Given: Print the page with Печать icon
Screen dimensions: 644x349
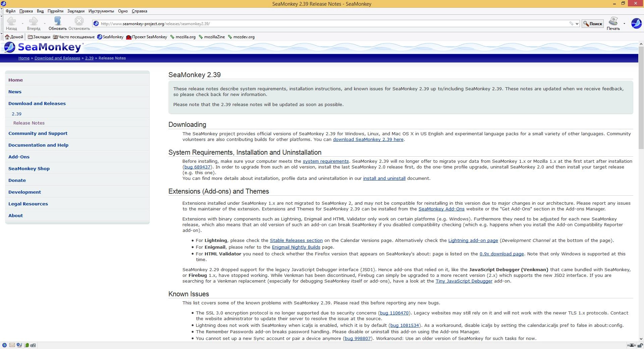Looking at the screenshot, I should pos(613,23).
